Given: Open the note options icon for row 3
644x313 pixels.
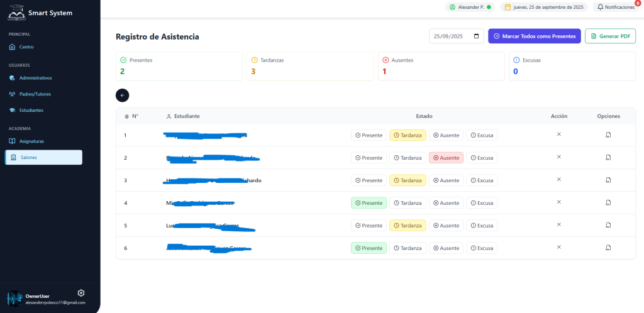Looking at the screenshot, I should pos(608,180).
